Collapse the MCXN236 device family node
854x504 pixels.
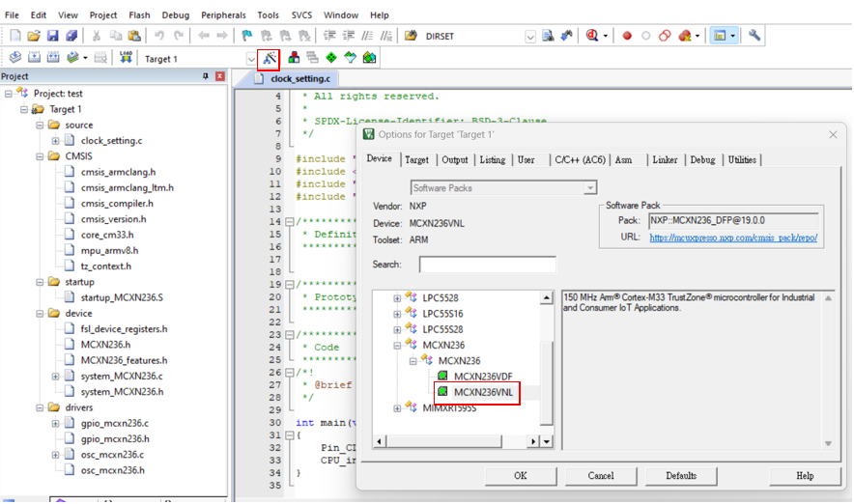point(397,345)
